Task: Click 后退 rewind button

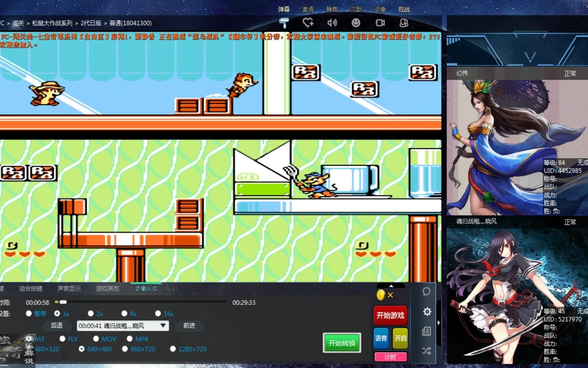Action: coord(56,326)
